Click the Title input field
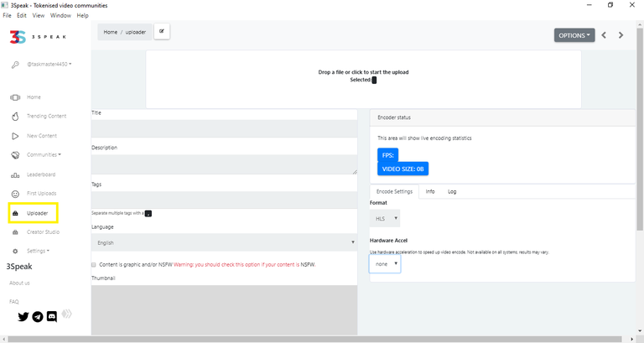Viewport: 644px width, 343px height. pos(224,128)
